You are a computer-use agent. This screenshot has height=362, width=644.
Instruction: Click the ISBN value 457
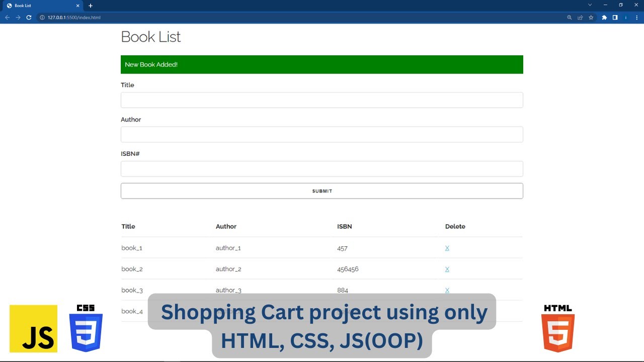pyautogui.click(x=342, y=248)
